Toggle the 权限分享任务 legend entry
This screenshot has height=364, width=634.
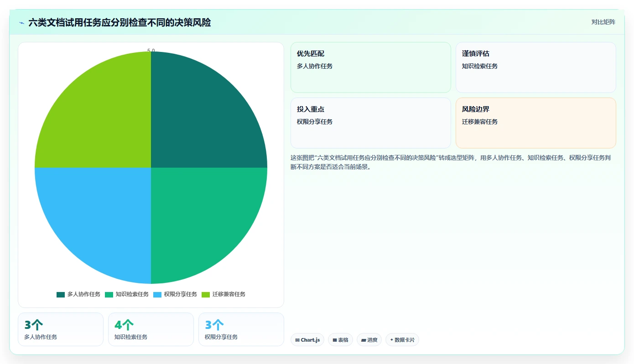175,294
